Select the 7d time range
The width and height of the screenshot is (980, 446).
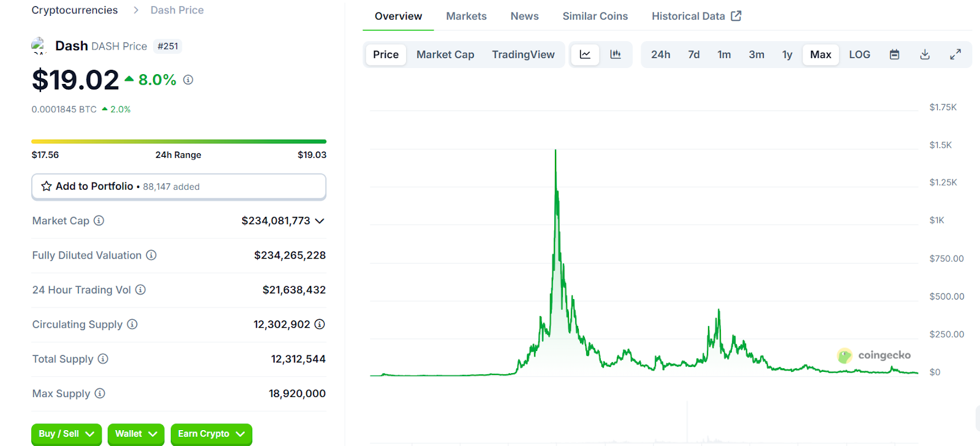point(694,55)
